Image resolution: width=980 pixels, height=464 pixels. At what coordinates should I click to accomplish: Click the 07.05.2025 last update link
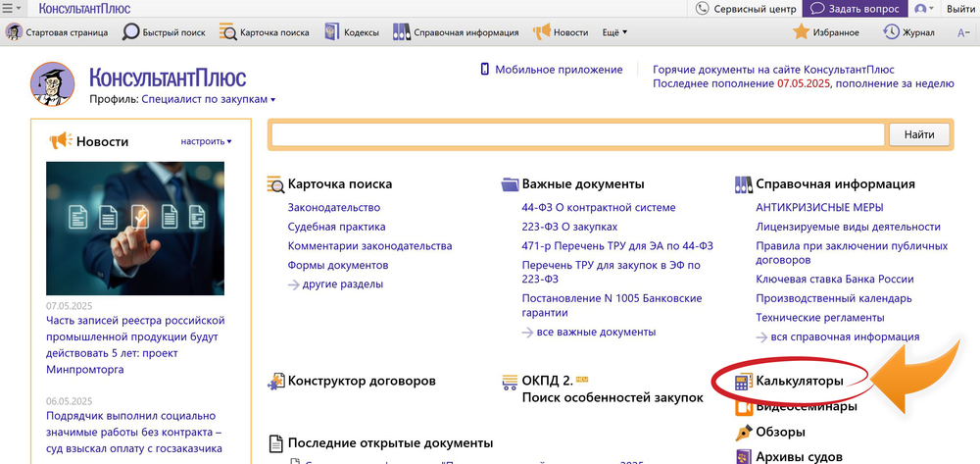point(804,83)
